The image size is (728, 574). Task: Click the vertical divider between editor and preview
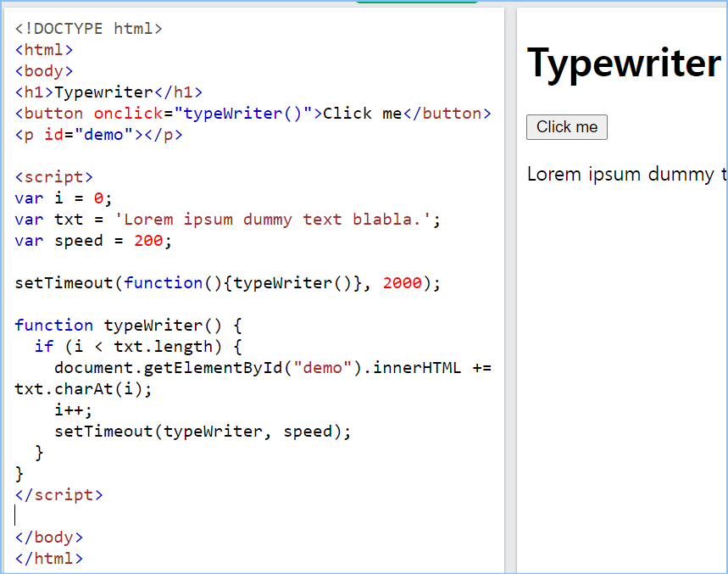pos(510,288)
